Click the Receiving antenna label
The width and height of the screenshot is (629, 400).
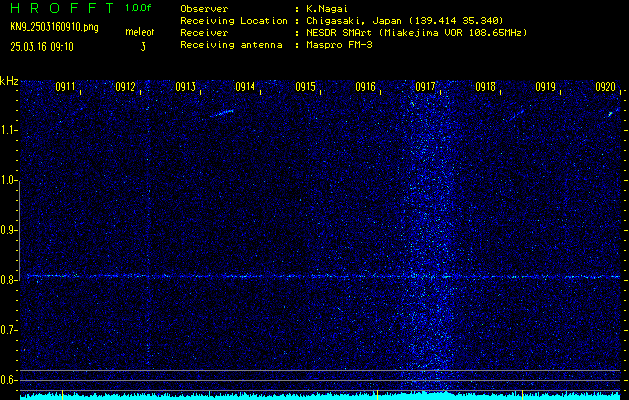click(x=231, y=45)
